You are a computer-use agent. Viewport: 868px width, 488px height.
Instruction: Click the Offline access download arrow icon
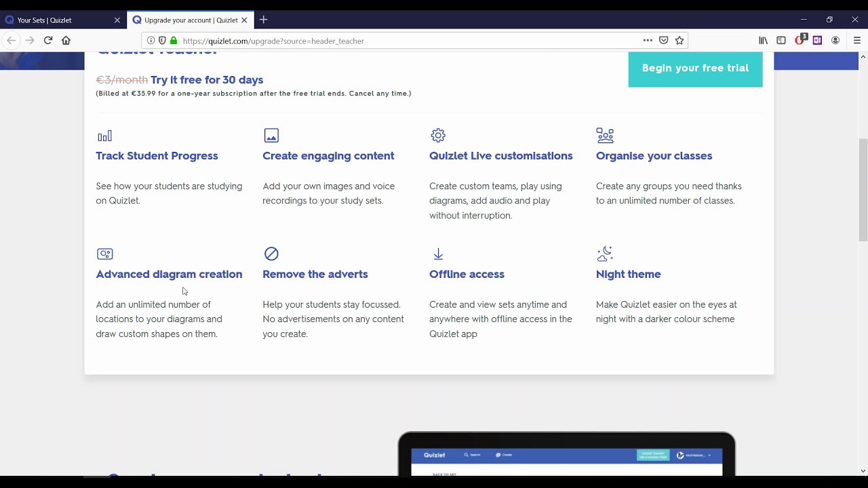pos(438,253)
